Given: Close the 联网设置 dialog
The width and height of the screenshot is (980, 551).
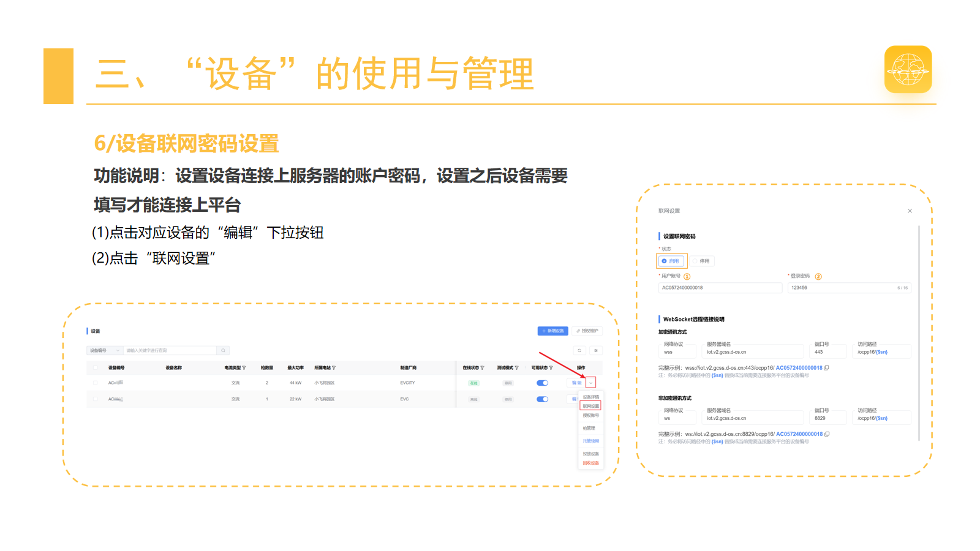Looking at the screenshot, I should (x=910, y=211).
